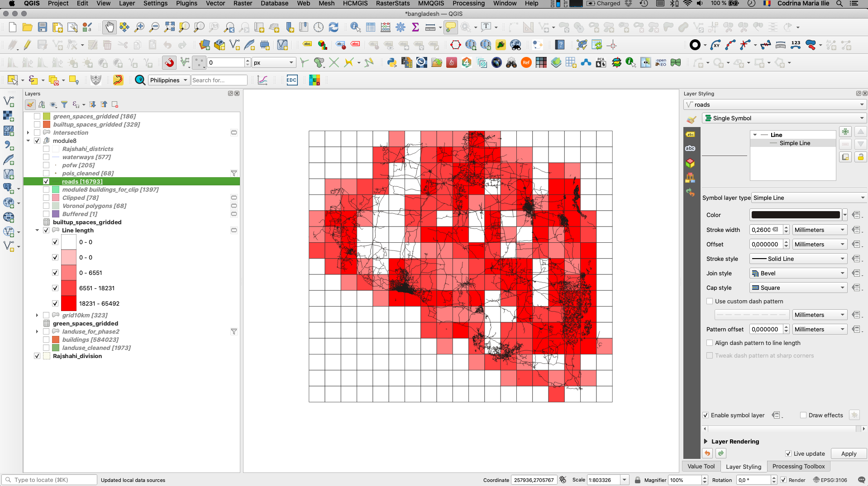
Task: Open the Field Calculator icon
Action: pyautogui.click(x=386, y=28)
